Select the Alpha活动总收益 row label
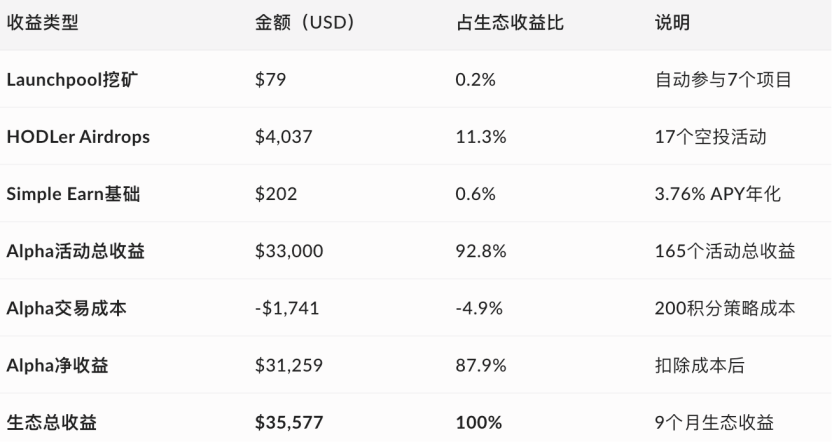The height and width of the screenshot is (442, 832). pyautogui.click(x=76, y=252)
